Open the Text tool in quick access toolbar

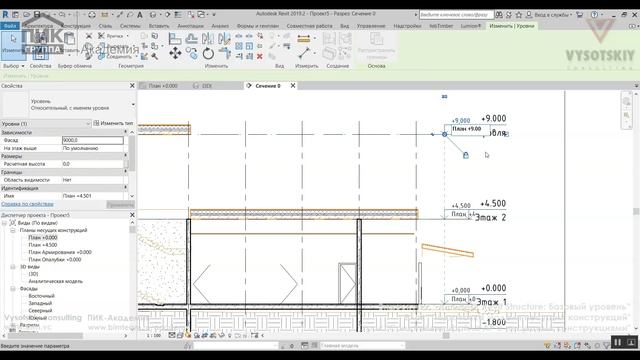[x=140, y=15]
